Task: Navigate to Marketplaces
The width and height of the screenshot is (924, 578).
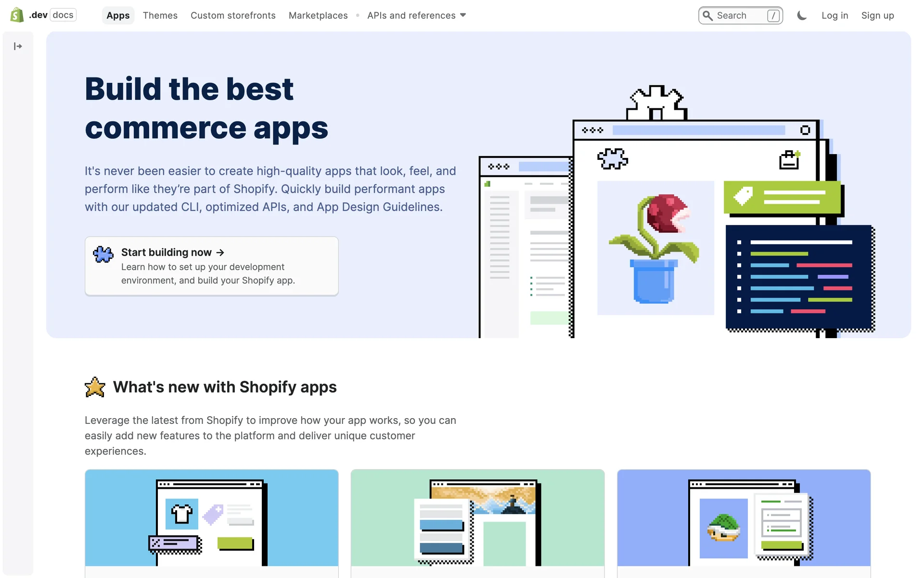Action: [318, 15]
